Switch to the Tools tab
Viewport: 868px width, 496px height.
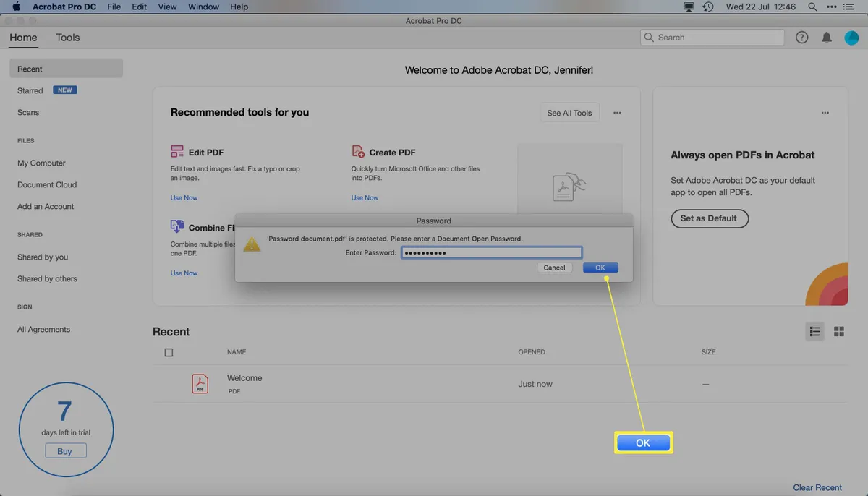pos(68,38)
